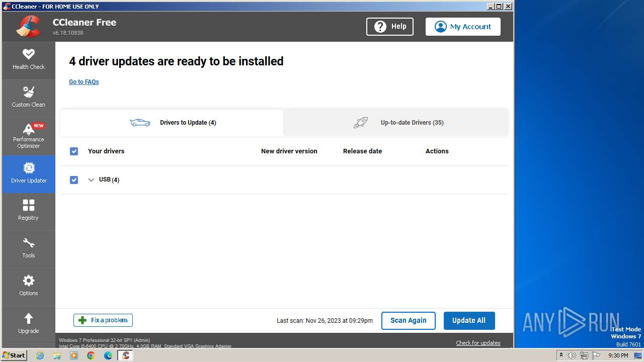The width and height of the screenshot is (644, 362).
Task: Open the Health Check section
Action: [x=29, y=60]
